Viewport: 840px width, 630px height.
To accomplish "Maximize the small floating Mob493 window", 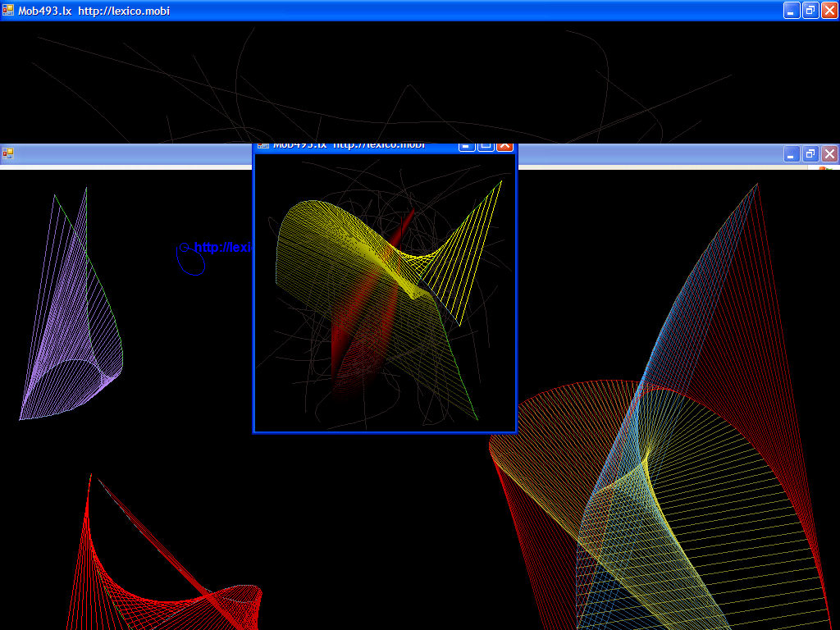I will (486, 146).
